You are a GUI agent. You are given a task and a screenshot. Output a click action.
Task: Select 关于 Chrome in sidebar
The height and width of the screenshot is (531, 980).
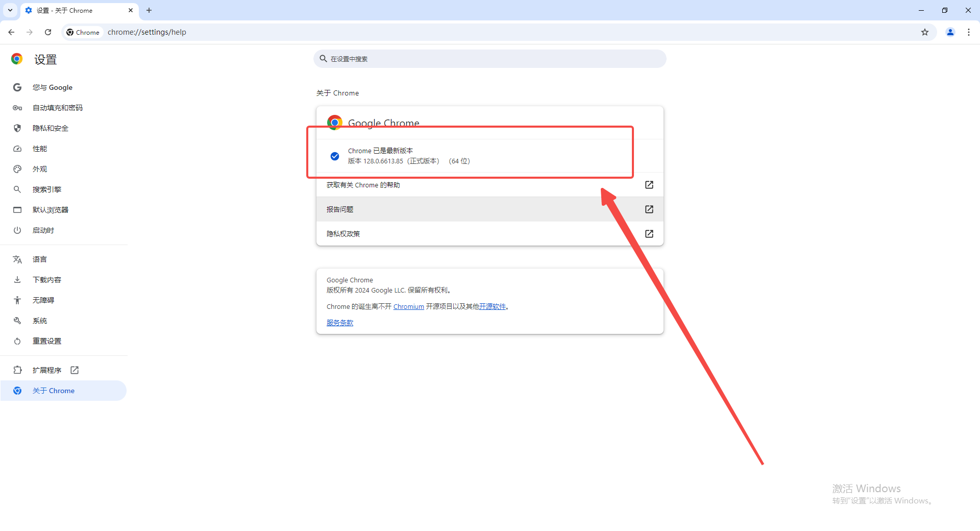(x=64, y=391)
